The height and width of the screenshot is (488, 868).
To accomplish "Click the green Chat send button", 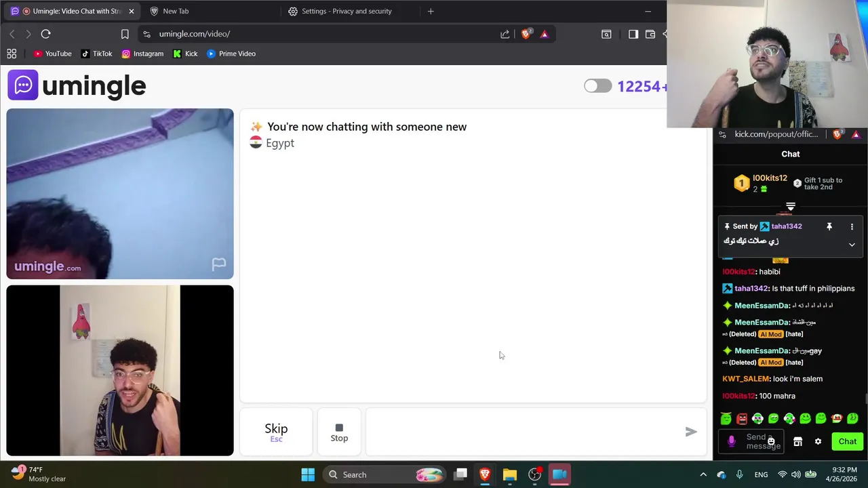I will (847, 442).
